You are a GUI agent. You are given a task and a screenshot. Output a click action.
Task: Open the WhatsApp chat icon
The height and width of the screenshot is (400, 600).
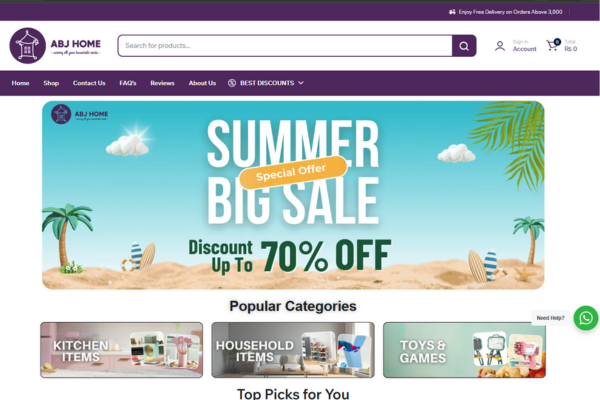pyautogui.click(x=585, y=318)
